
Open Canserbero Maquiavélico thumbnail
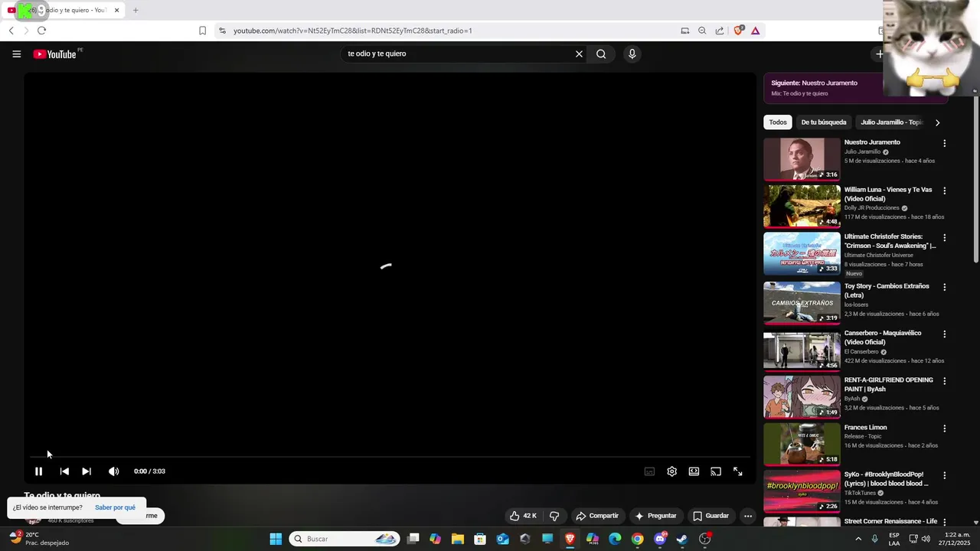802,350
